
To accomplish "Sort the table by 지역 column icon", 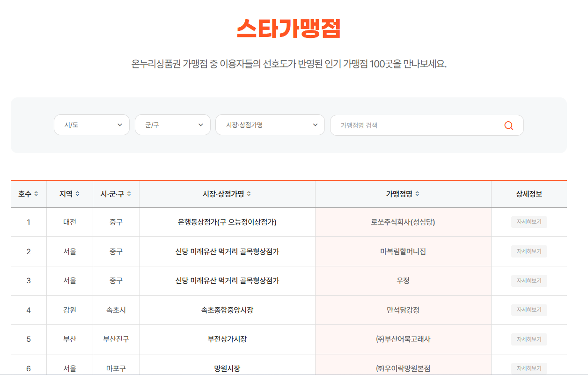I will [x=78, y=194].
